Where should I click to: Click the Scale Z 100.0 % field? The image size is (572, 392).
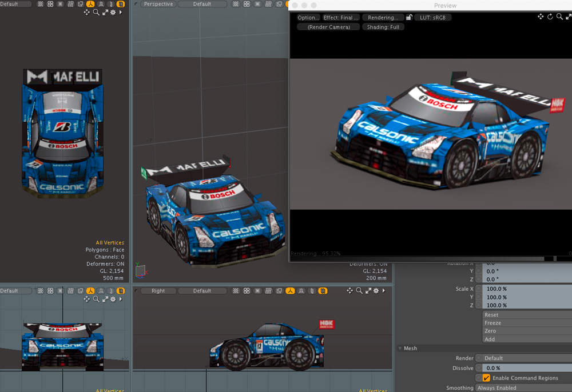coord(527,305)
